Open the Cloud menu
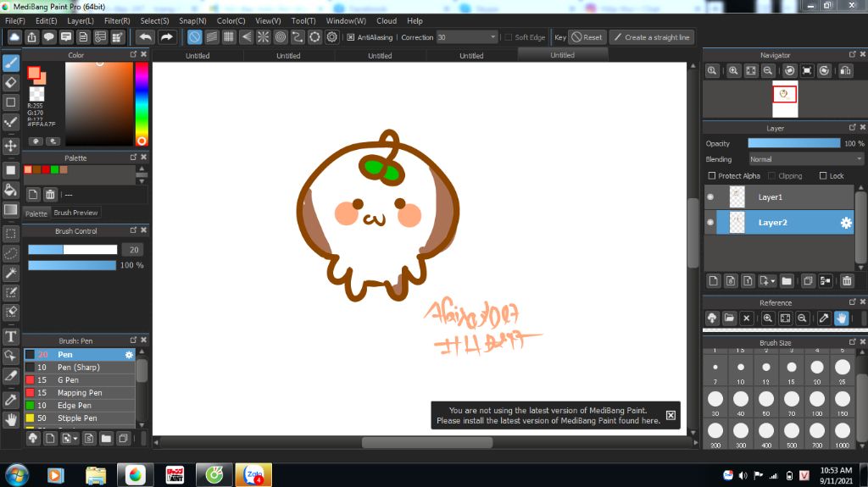868x487 pixels. [387, 20]
